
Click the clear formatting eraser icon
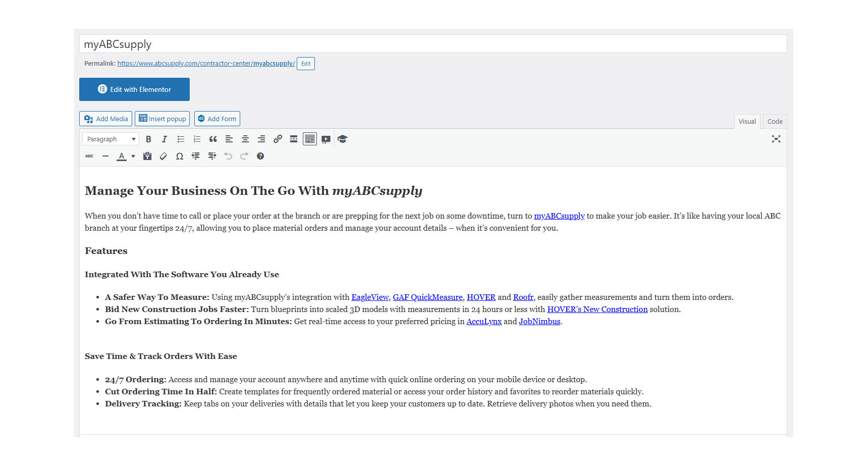click(163, 157)
